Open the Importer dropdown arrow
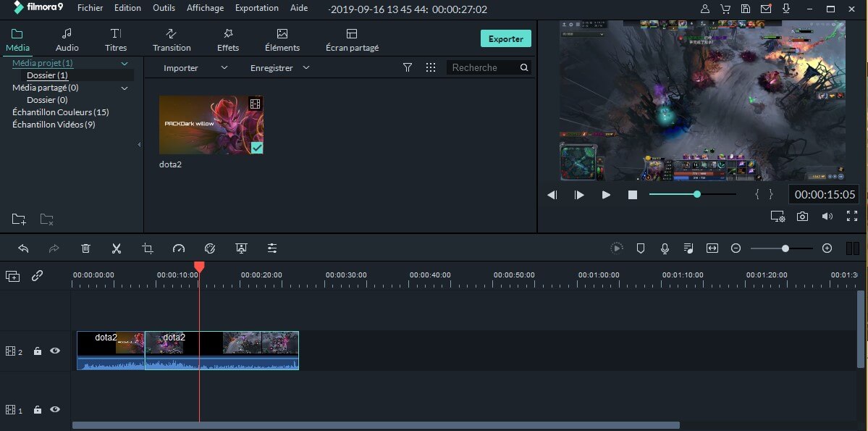 click(224, 67)
